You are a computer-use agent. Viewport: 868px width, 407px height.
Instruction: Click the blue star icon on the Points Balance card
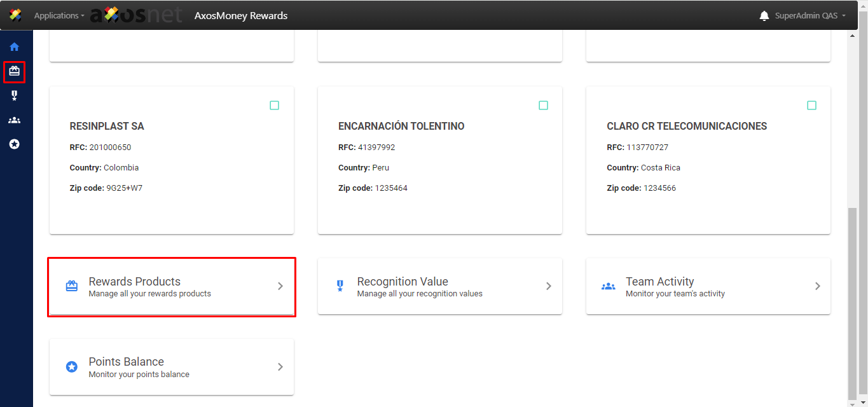click(72, 367)
